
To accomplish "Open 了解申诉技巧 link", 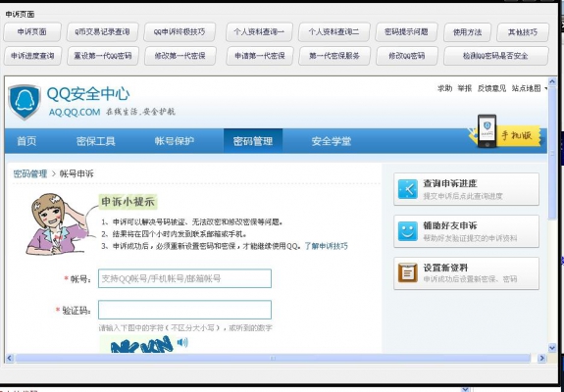I will coord(326,247).
